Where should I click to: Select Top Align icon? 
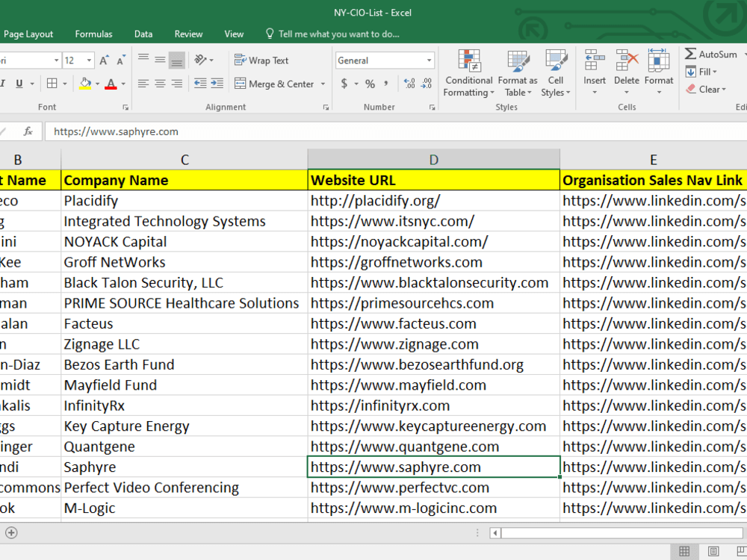143,60
